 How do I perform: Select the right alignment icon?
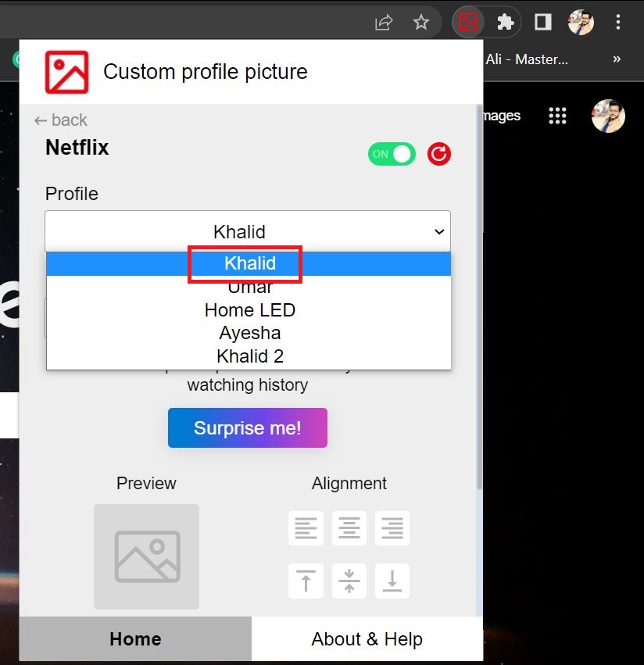tap(392, 528)
